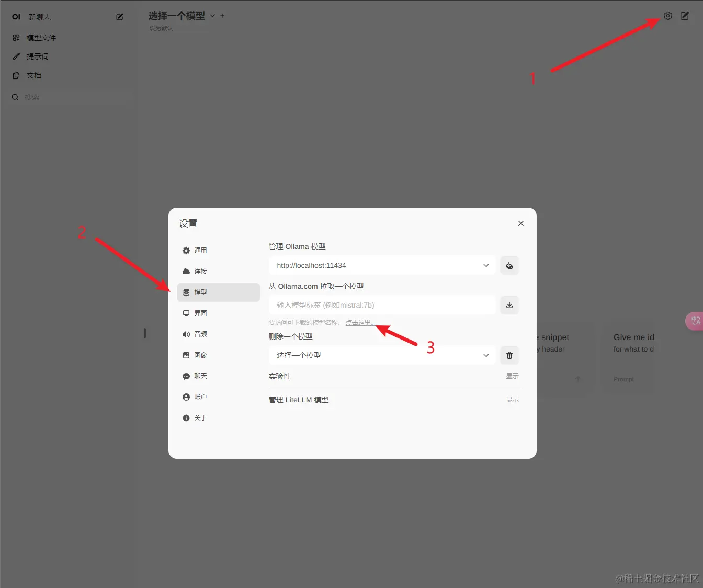Select the 账户 settings tab
Viewport: 703px width, 588px height.
coord(219,397)
